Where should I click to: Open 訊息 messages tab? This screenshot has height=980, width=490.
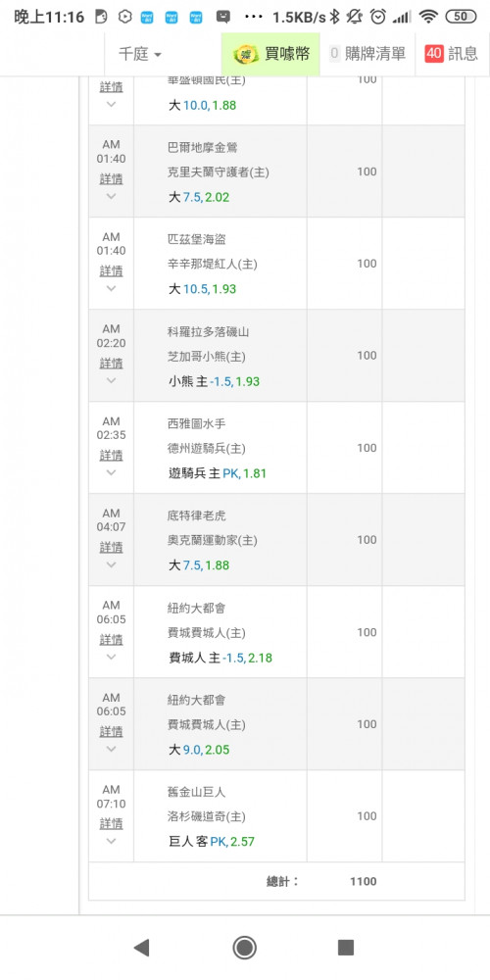(453, 54)
